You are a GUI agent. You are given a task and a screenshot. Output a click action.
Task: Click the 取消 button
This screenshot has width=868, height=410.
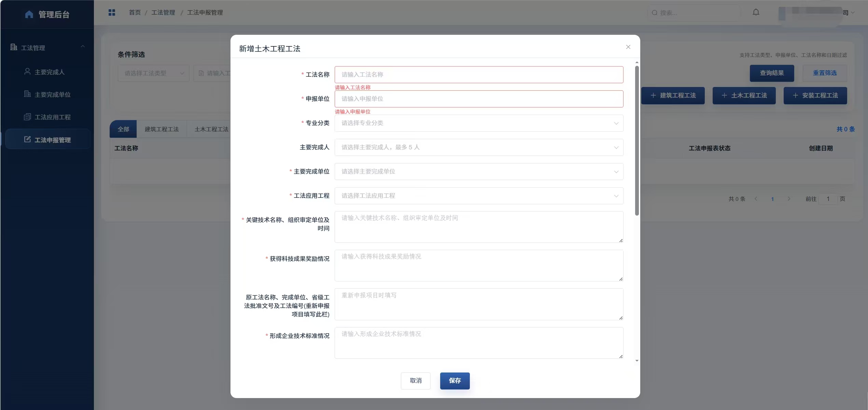coord(416,381)
